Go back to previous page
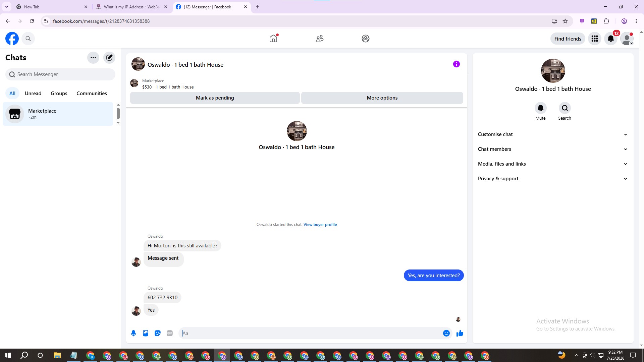 pyautogui.click(x=8, y=21)
